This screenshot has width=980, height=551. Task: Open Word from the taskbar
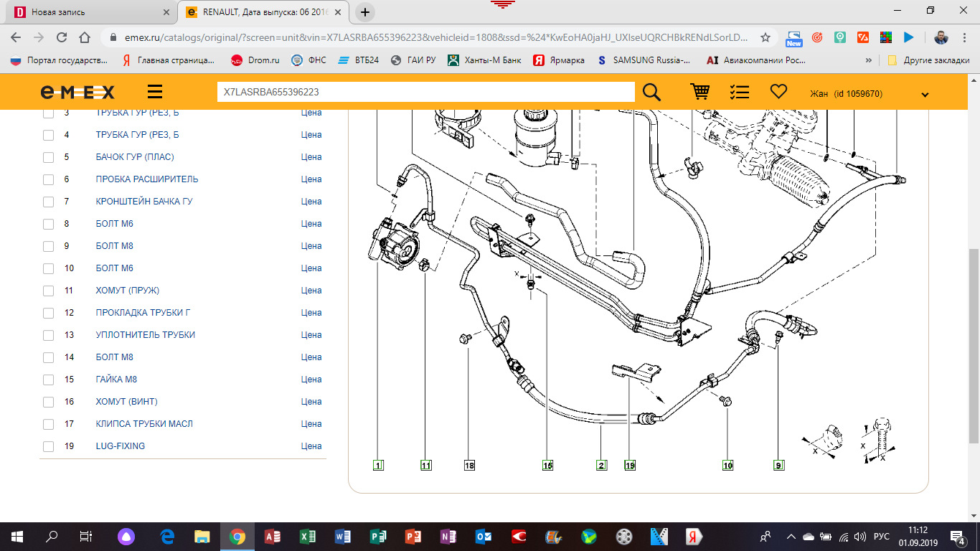tap(343, 536)
